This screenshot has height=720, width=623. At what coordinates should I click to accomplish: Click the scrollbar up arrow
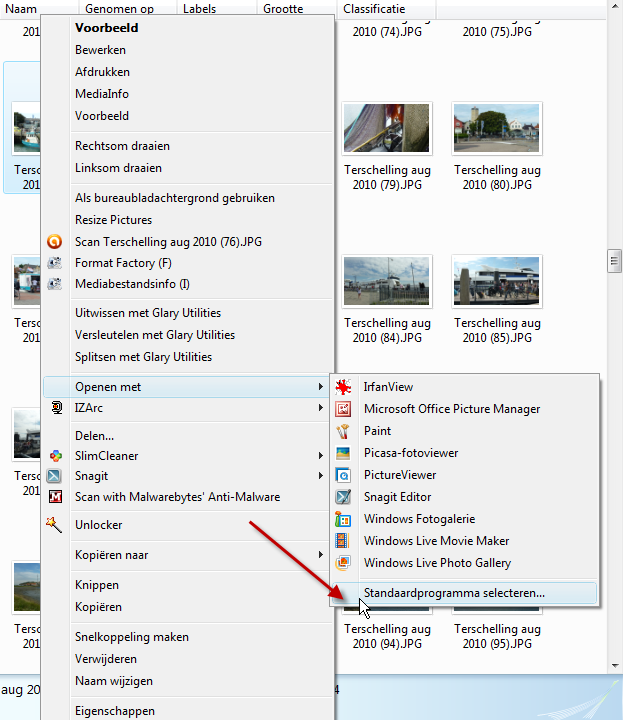click(614, 6)
